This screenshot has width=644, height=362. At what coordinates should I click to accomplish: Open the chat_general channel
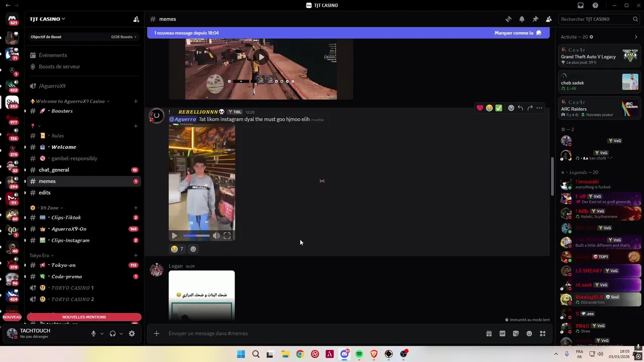[x=84, y=170]
